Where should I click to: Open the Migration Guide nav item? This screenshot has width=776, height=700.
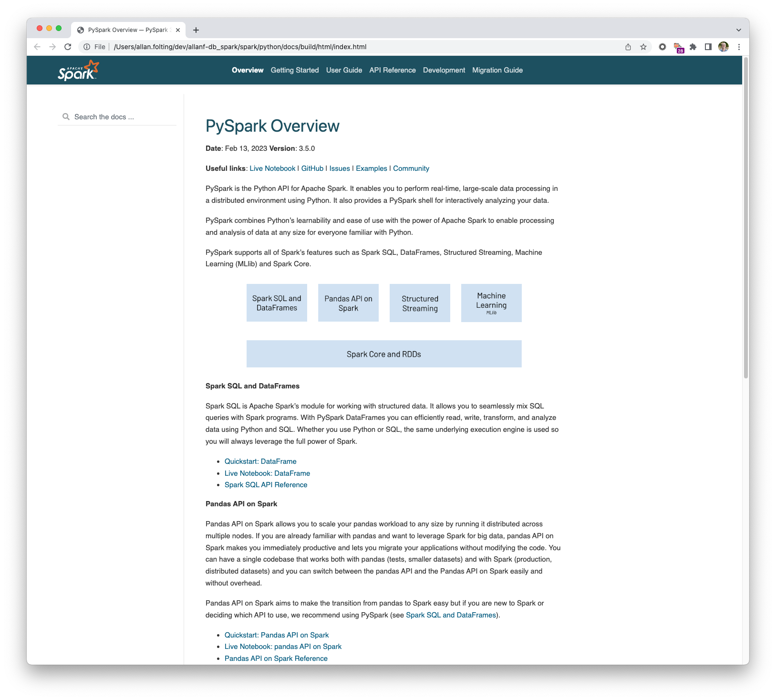(497, 70)
